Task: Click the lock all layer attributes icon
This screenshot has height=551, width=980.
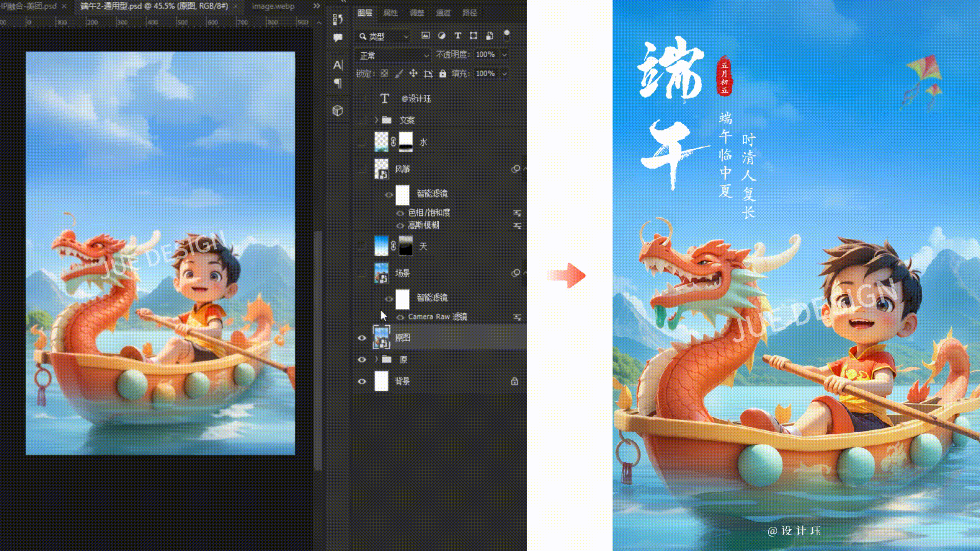Action: click(x=443, y=73)
